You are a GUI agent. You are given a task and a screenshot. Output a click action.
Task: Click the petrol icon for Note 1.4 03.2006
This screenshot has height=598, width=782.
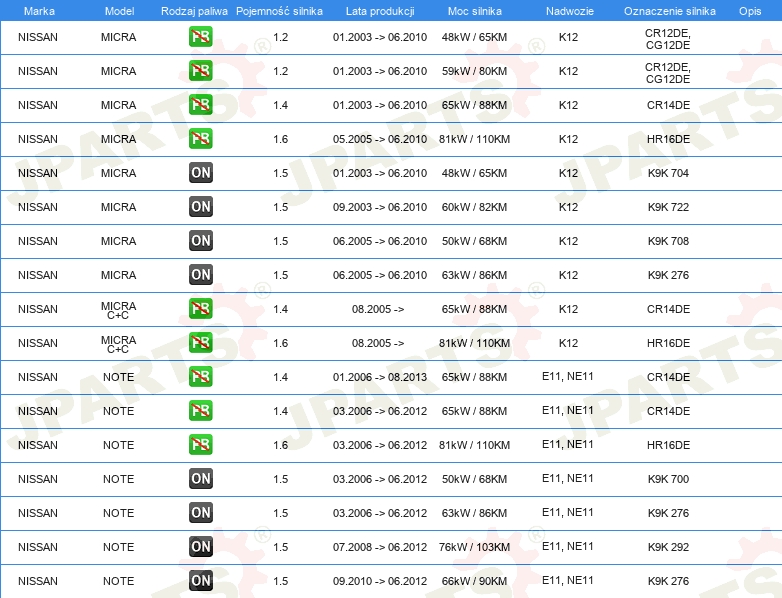click(x=200, y=410)
